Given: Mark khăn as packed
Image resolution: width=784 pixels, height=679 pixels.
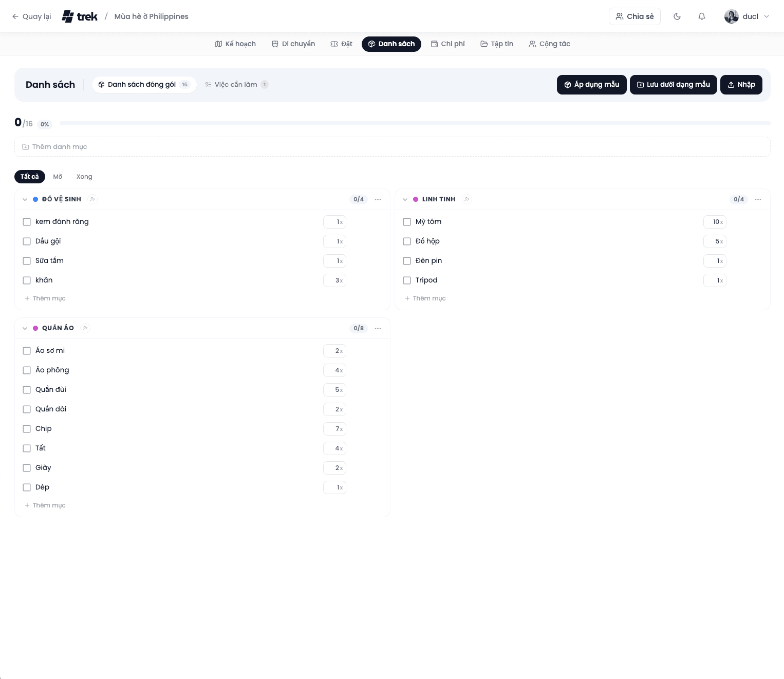Looking at the screenshot, I should [27, 280].
